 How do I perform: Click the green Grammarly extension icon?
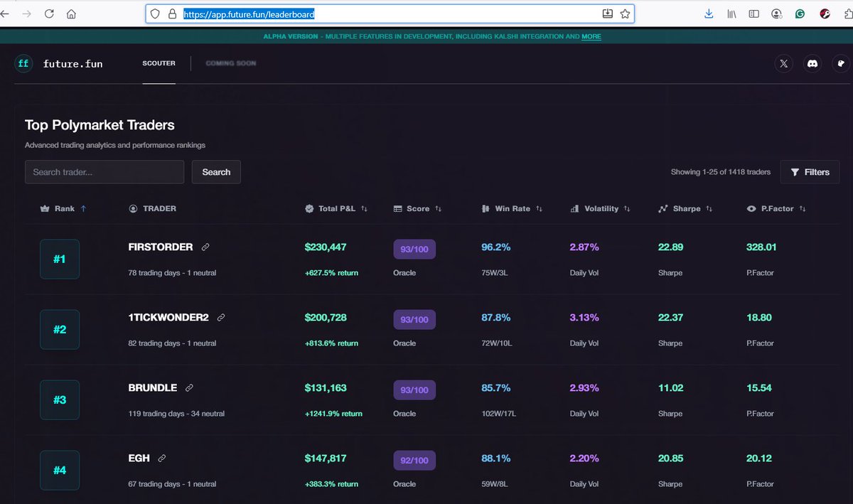(x=800, y=14)
